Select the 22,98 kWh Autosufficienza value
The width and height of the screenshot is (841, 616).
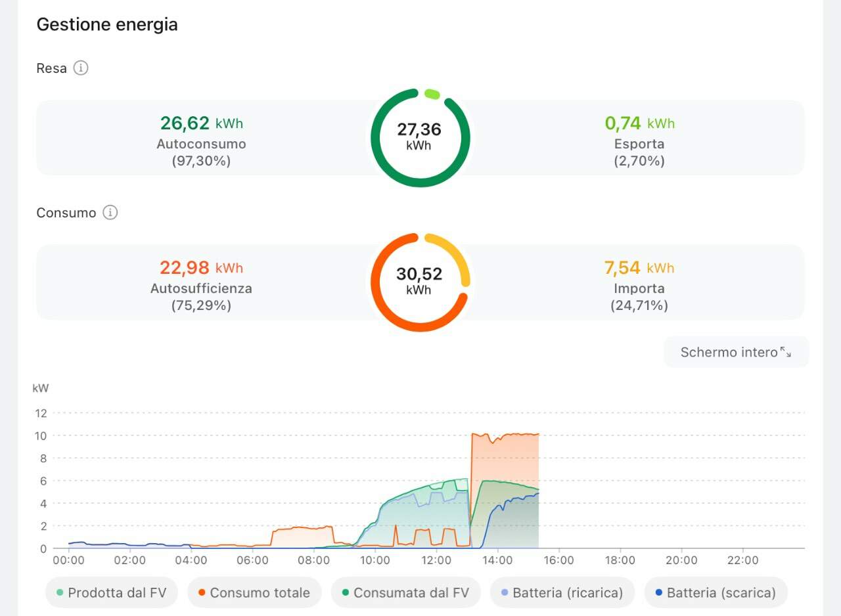tap(201, 267)
